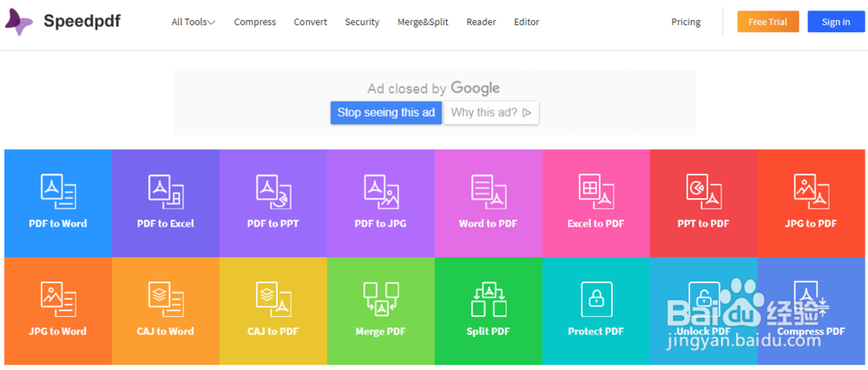Open the Compress menu item
This screenshot has width=868, height=370.
tap(254, 22)
